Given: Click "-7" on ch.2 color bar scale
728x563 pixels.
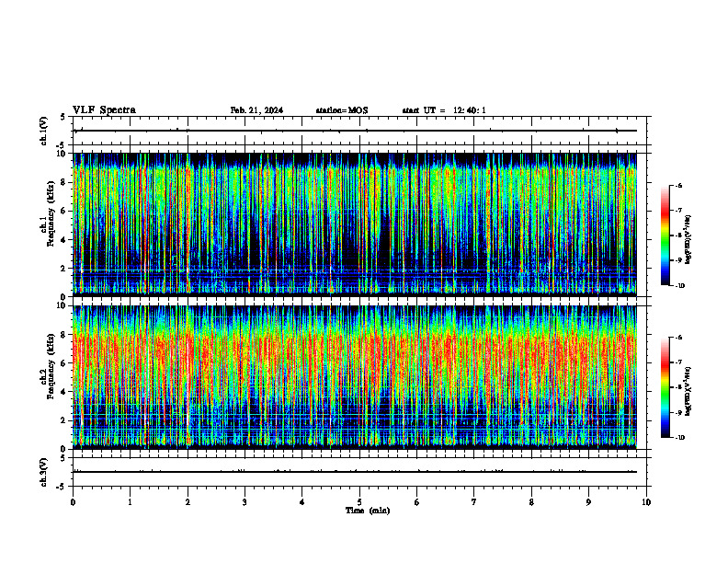Looking at the screenshot, I should (679, 362).
